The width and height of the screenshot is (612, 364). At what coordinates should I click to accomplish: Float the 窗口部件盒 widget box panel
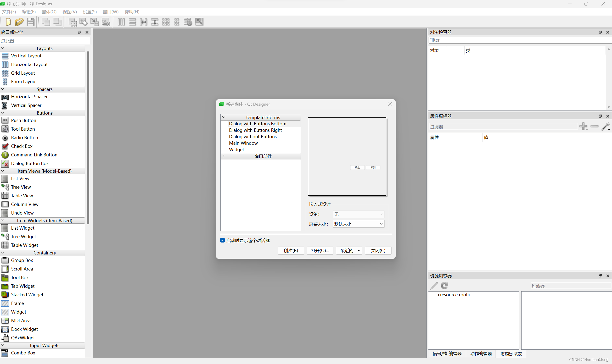coord(79,32)
